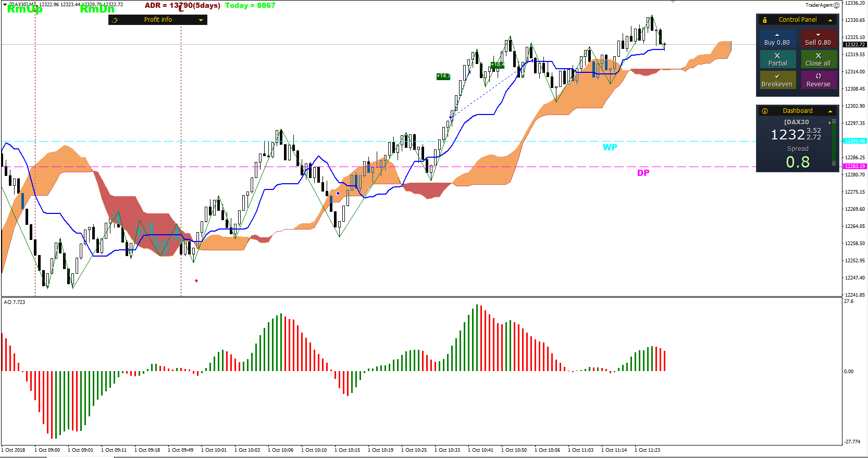Click the RmDn label
Viewport: 868px width, 458px height.
(x=97, y=9)
